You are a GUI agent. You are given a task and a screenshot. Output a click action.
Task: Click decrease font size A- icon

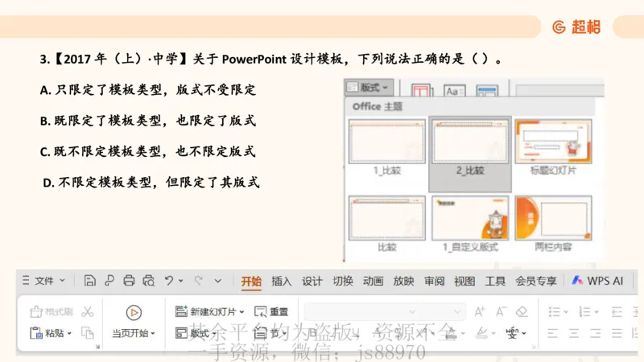[x=500, y=312]
